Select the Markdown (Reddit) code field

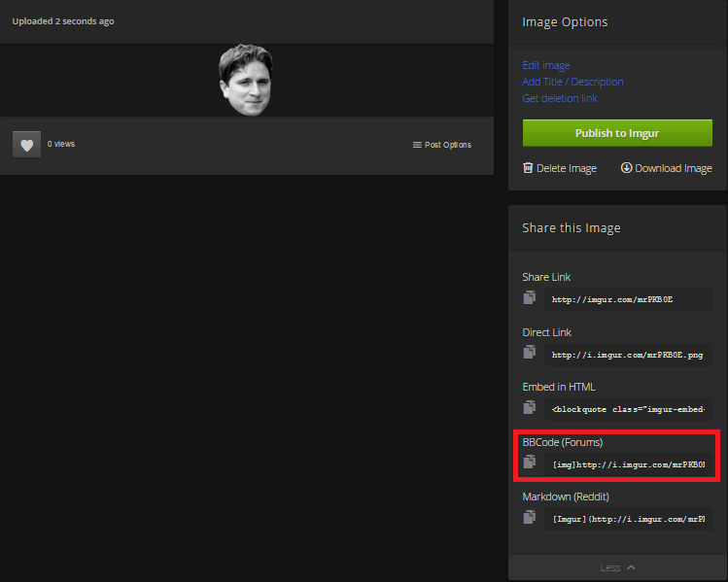628,519
